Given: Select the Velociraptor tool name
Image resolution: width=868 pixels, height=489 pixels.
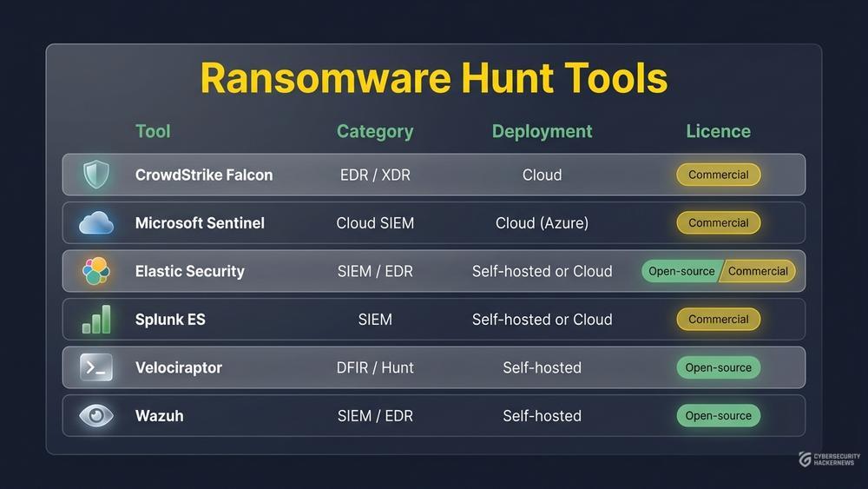Looking at the screenshot, I should [178, 367].
